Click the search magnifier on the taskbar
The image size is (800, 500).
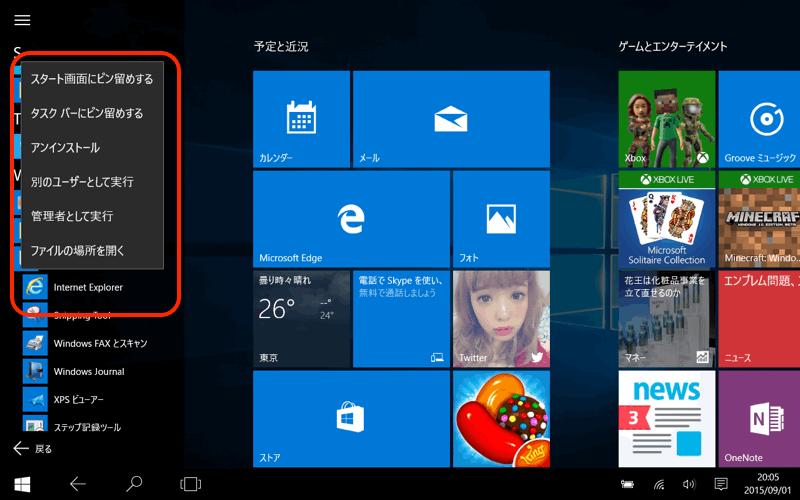tap(134, 484)
